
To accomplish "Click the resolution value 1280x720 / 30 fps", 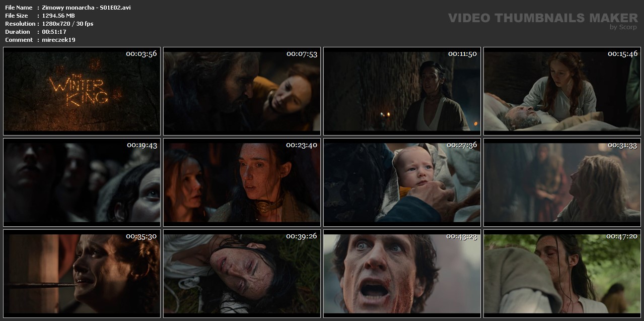I will click(x=67, y=24).
